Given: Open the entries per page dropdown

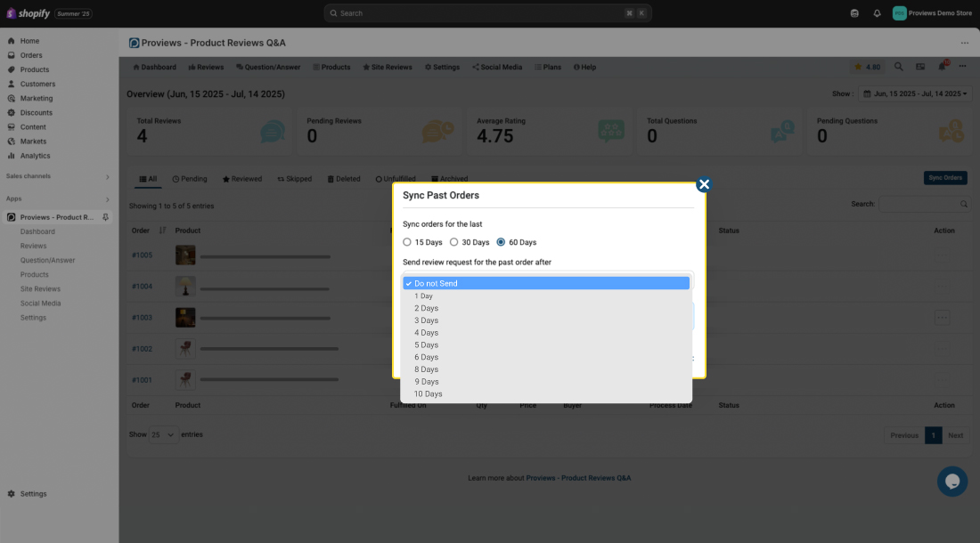Looking at the screenshot, I should click(x=162, y=434).
